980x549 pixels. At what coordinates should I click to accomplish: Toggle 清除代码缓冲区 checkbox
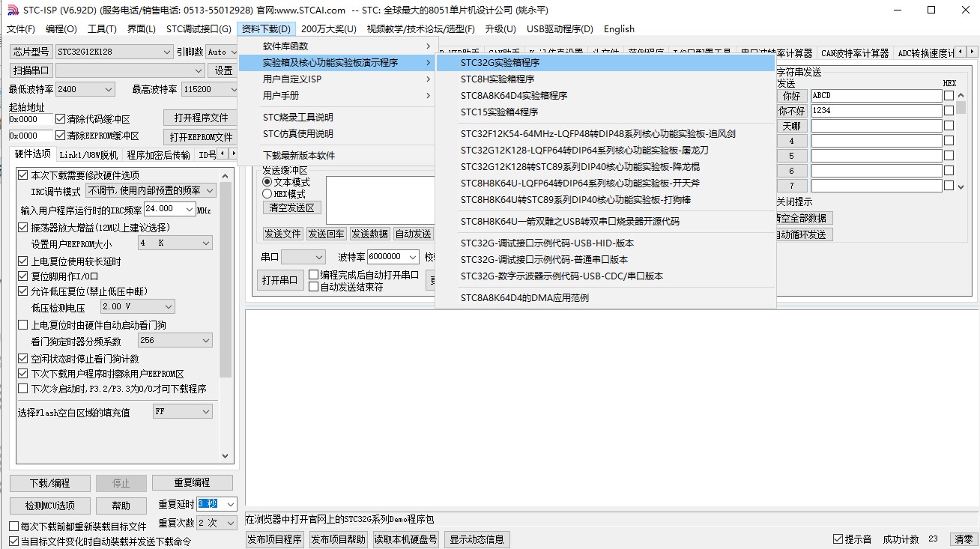point(61,119)
